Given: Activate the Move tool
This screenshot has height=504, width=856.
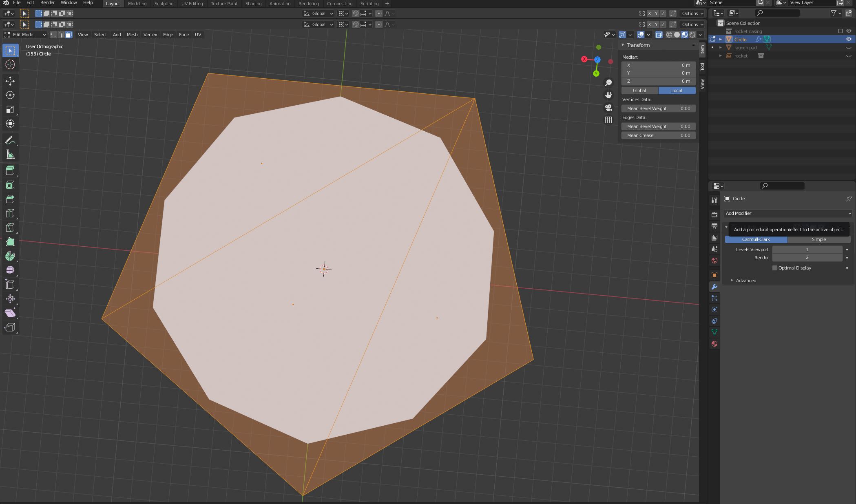Looking at the screenshot, I should pyautogui.click(x=10, y=81).
